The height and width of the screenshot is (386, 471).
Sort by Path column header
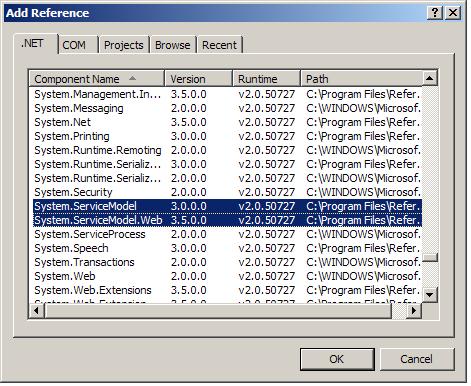361,79
